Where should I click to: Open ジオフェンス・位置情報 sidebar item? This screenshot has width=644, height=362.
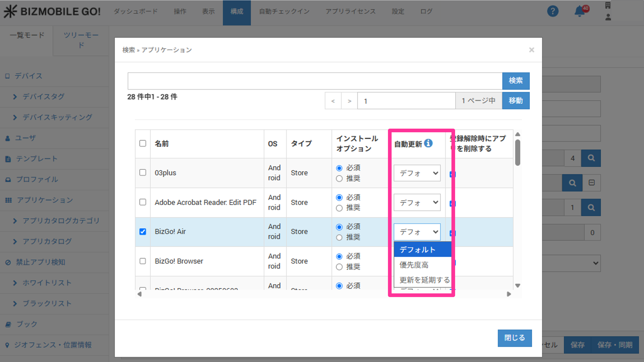coord(53,345)
